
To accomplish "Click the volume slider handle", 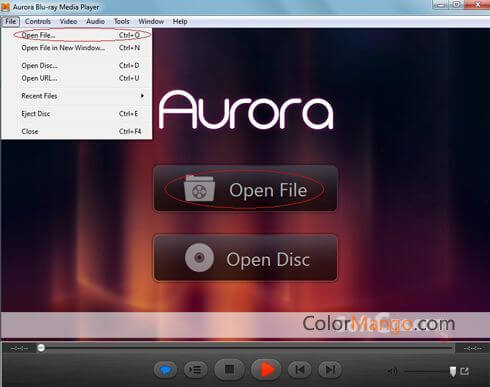I will [452, 371].
